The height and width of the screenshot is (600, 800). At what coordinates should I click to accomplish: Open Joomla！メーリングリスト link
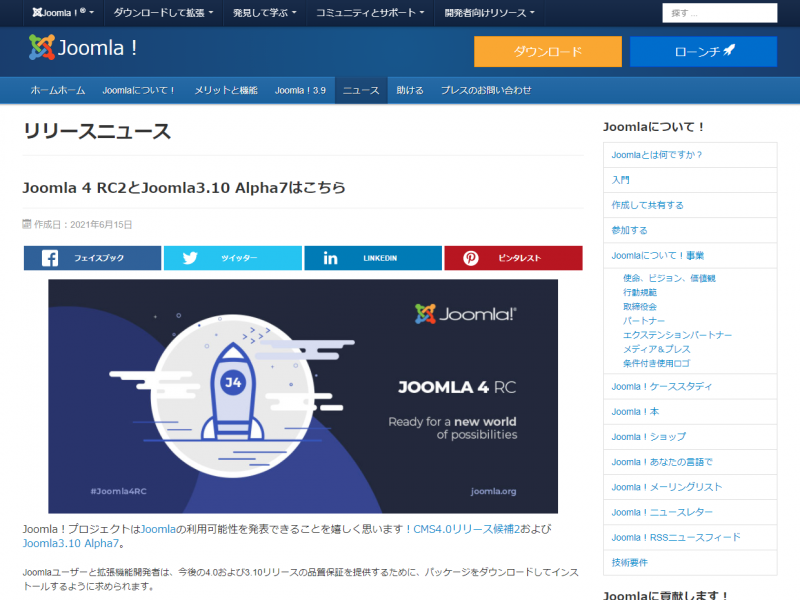point(667,487)
